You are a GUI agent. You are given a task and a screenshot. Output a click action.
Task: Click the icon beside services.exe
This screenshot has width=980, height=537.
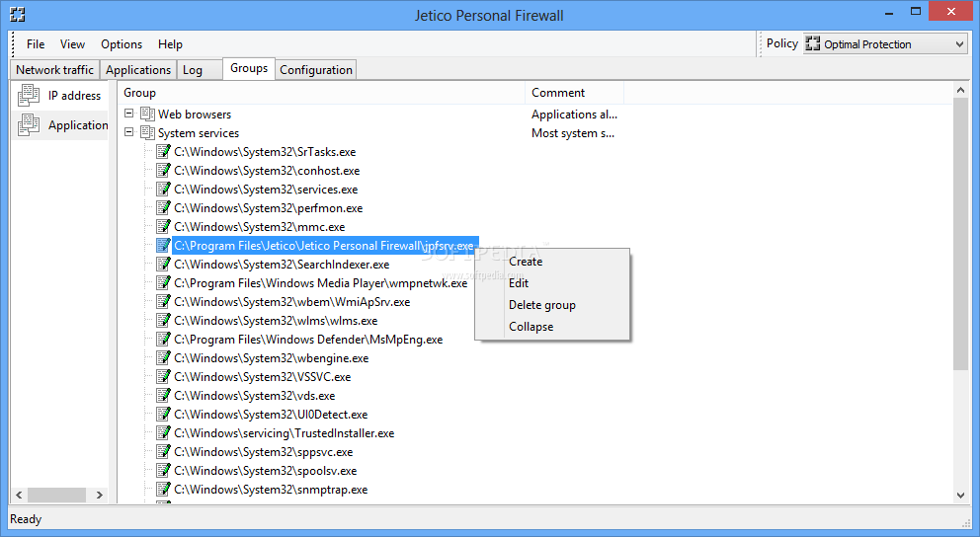pos(163,189)
